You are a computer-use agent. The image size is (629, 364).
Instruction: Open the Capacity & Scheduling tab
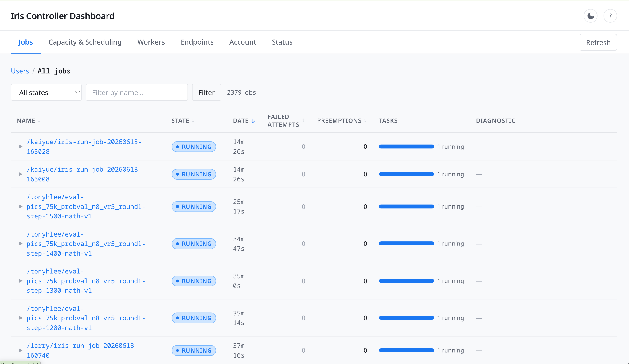click(x=85, y=42)
